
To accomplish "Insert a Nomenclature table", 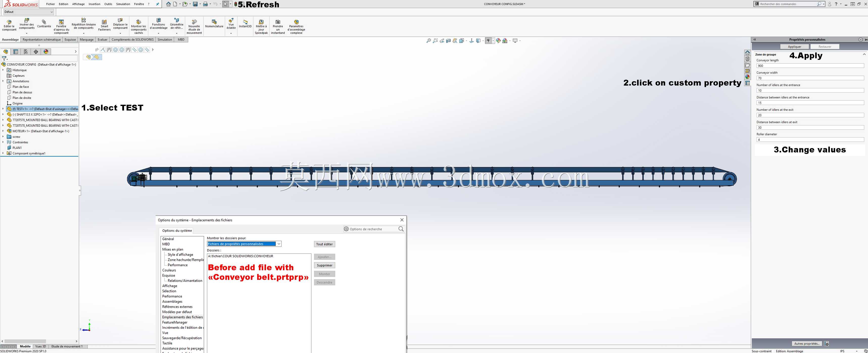I will pyautogui.click(x=214, y=24).
